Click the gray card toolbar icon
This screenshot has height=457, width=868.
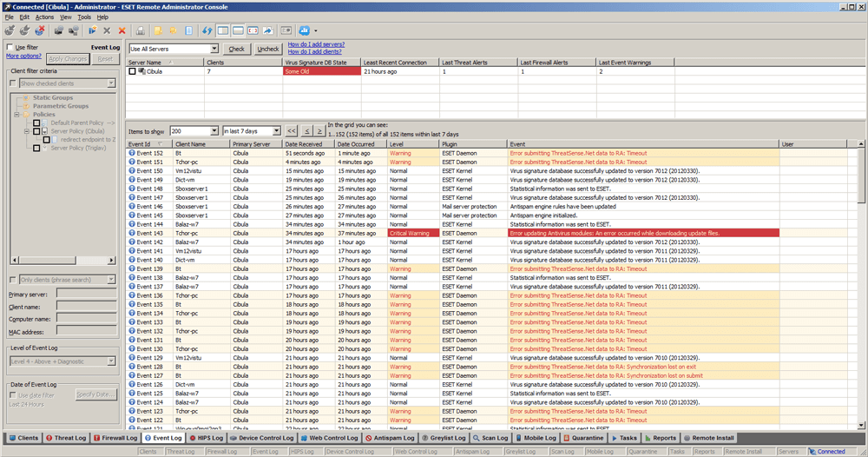point(286,30)
